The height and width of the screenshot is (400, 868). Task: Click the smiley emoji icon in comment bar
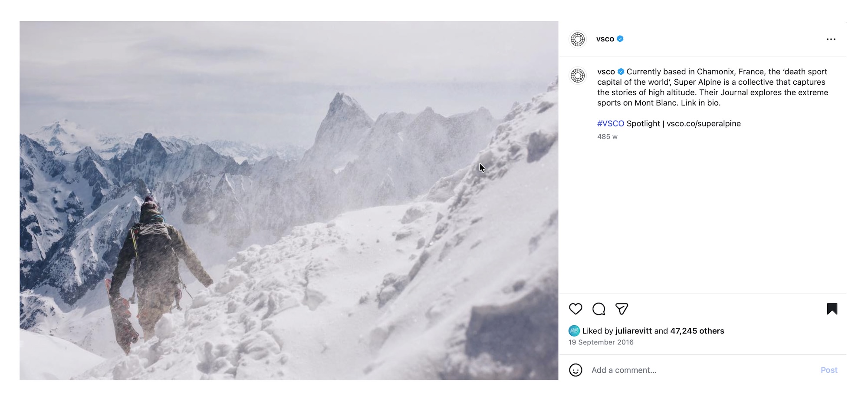(576, 370)
